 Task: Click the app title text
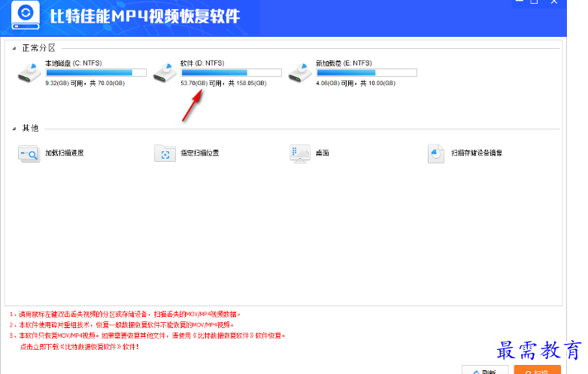click(x=145, y=16)
